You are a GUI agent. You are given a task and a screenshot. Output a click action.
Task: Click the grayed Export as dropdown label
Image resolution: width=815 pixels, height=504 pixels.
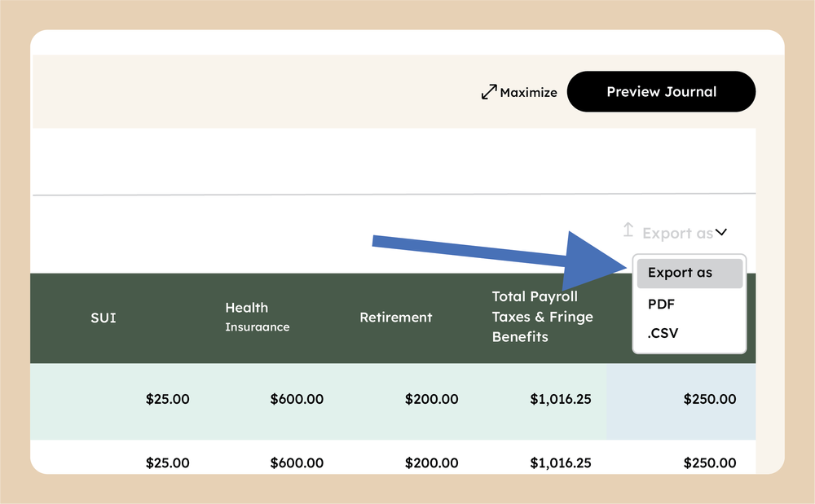677,234
